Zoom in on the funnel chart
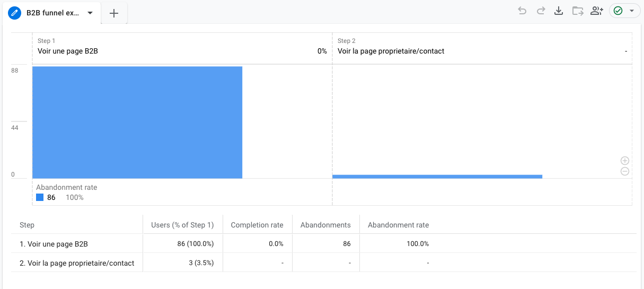Viewport: 644px width, 289px height. coord(625,161)
